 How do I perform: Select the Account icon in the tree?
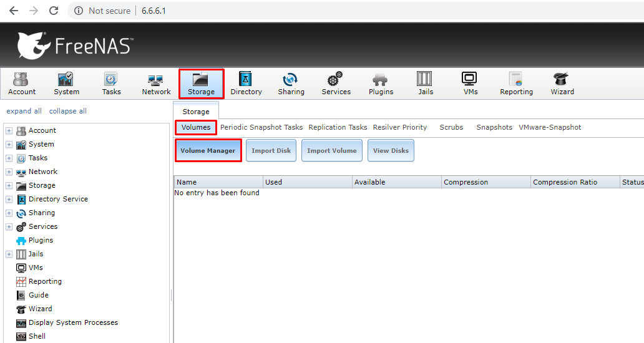point(21,131)
